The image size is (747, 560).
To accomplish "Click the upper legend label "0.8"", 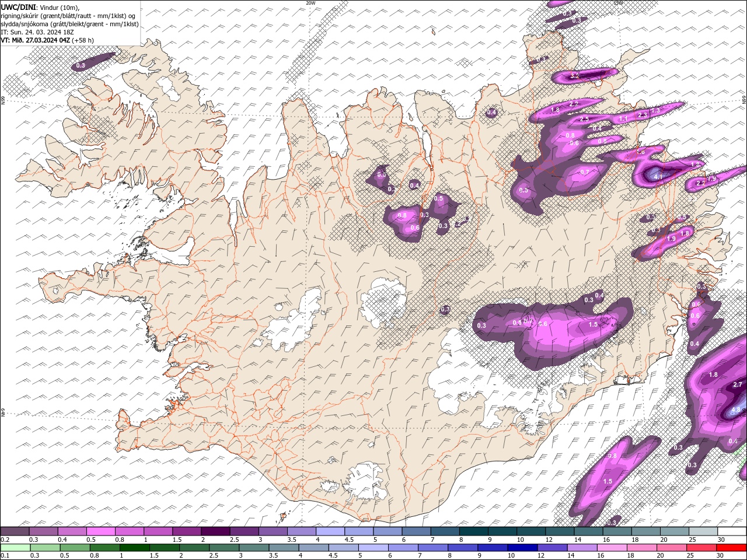I will click(x=120, y=540).
